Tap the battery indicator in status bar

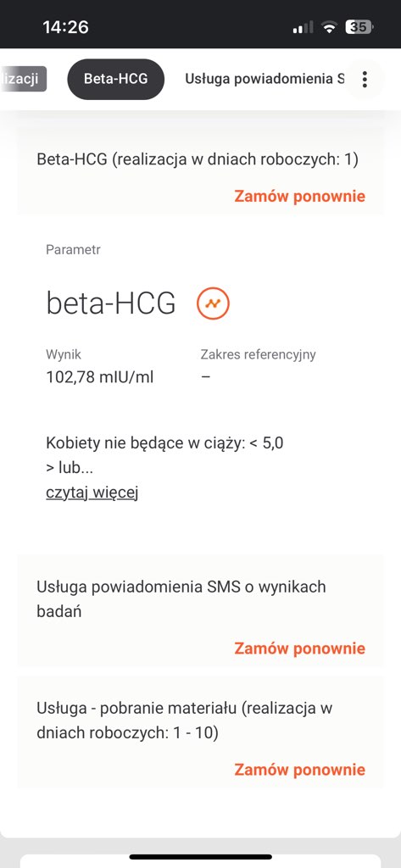(x=360, y=26)
